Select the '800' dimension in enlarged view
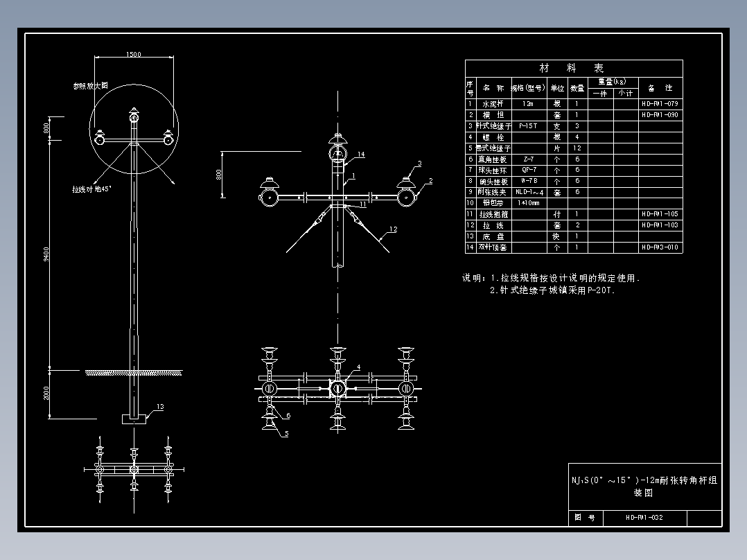Image resolution: width=747 pixels, height=560 pixels. pos(219,175)
